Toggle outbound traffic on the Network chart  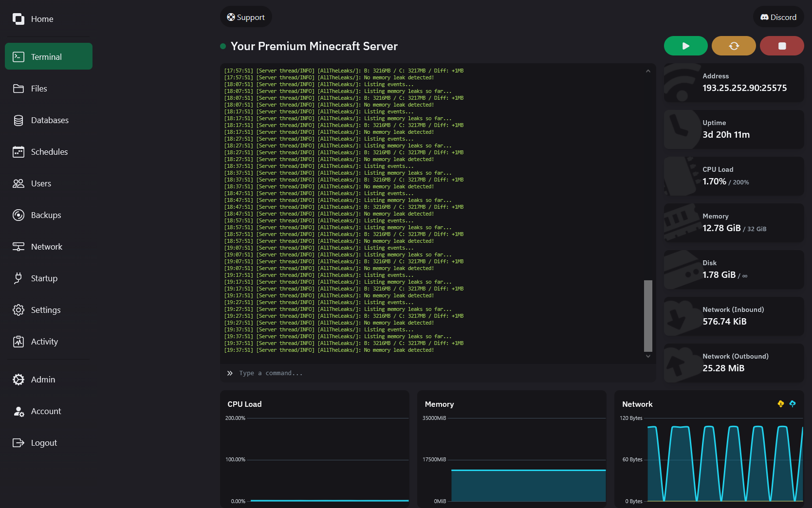click(x=794, y=404)
